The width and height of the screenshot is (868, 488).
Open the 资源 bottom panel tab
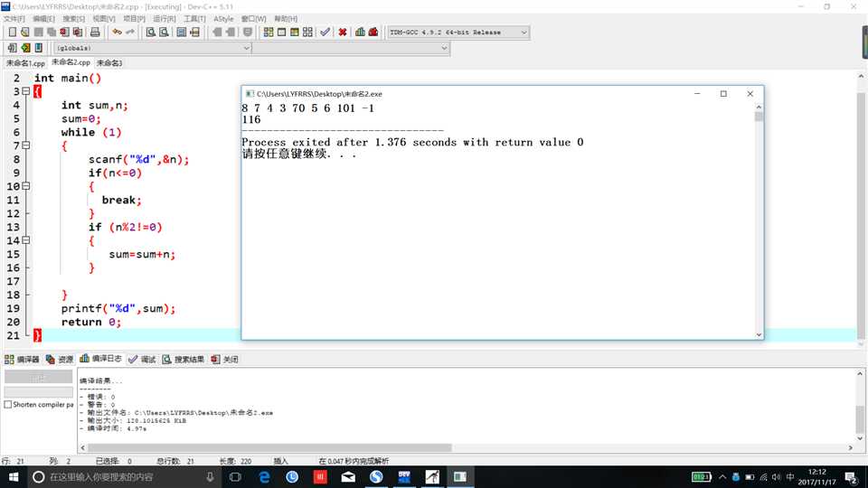click(60, 359)
